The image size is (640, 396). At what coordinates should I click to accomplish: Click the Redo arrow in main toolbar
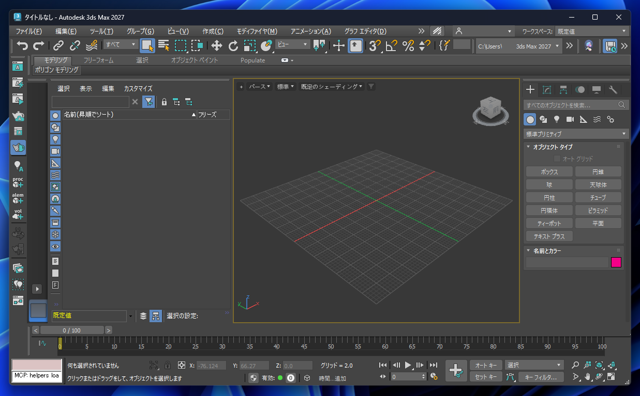click(39, 45)
